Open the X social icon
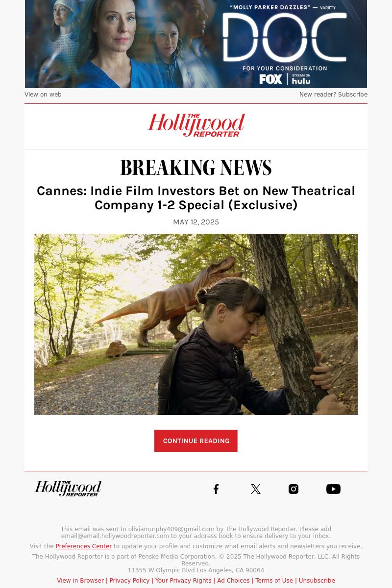The height and width of the screenshot is (588, 392). tap(256, 489)
